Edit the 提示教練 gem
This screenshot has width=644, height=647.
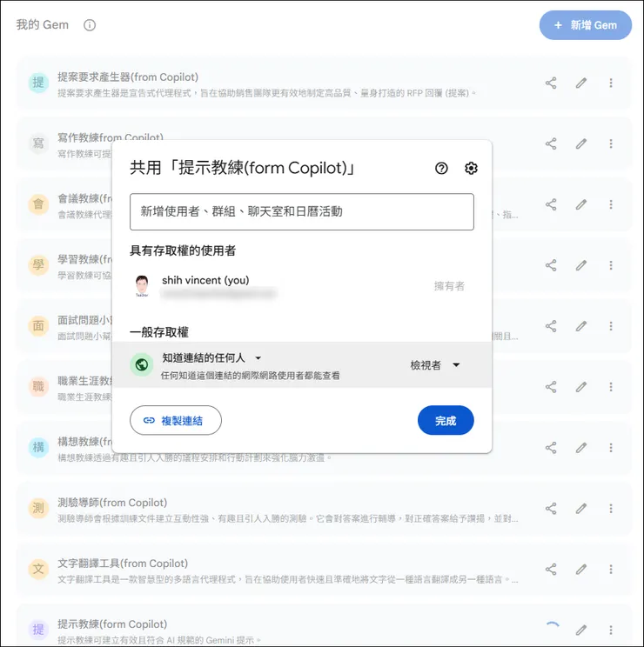tap(581, 630)
